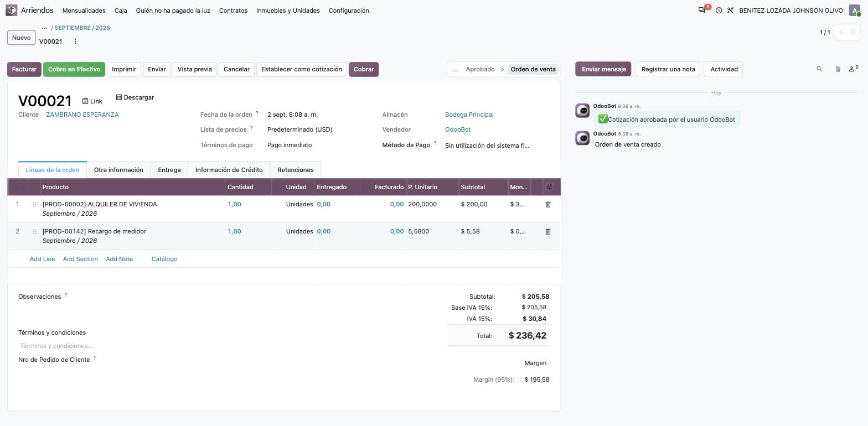Click the Add Line link
The image size is (868, 426).
[x=42, y=259]
